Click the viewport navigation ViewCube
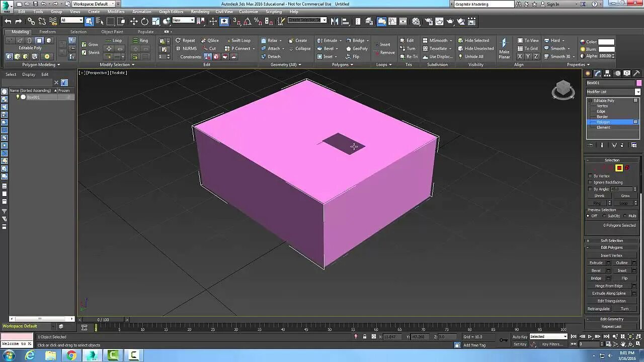 point(563,90)
